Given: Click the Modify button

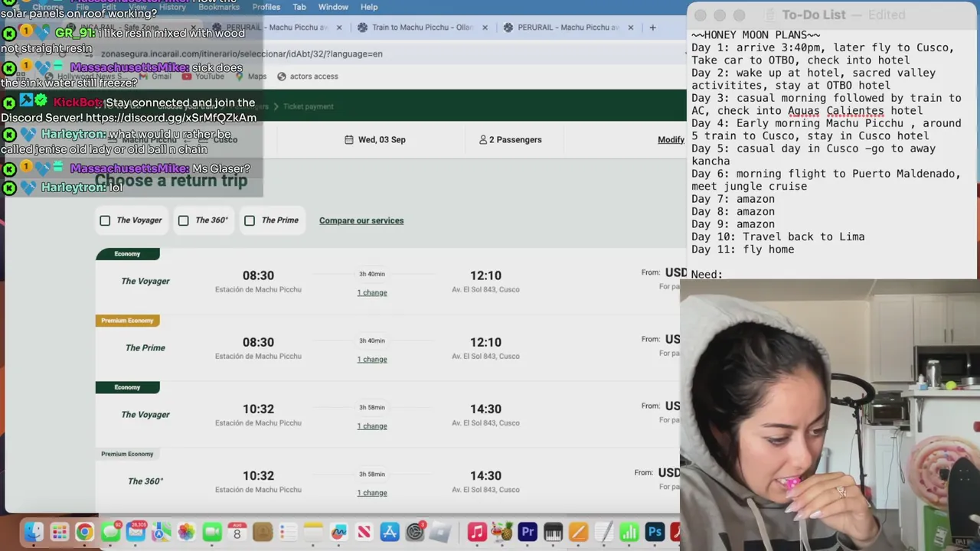Looking at the screenshot, I should pyautogui.click(x=671, y=139).
